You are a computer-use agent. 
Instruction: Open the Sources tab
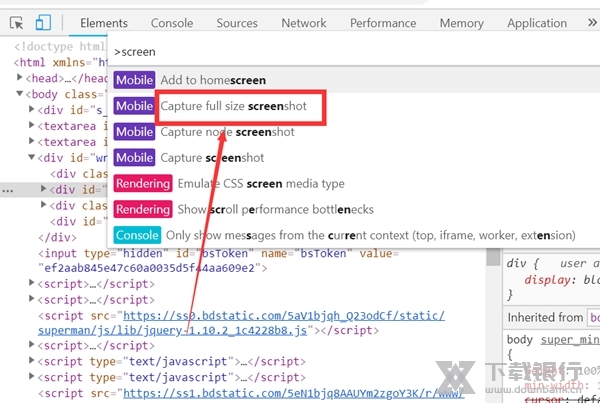coord(237,23)
